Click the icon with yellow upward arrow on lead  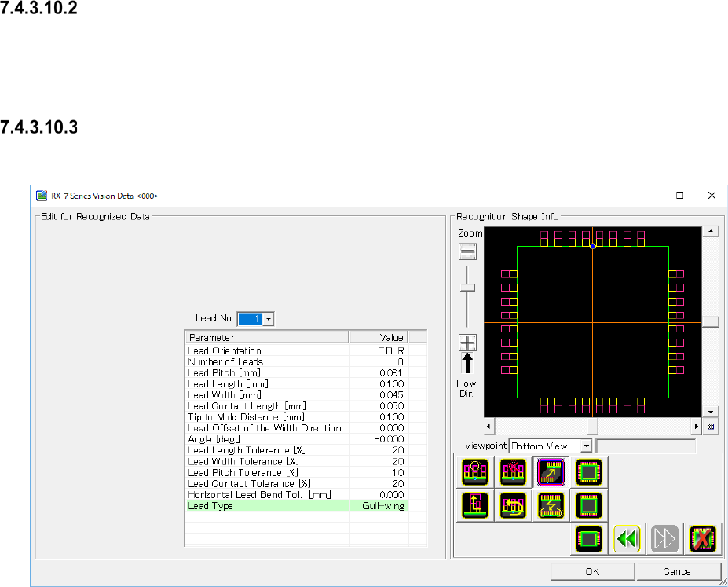point(476,505)
